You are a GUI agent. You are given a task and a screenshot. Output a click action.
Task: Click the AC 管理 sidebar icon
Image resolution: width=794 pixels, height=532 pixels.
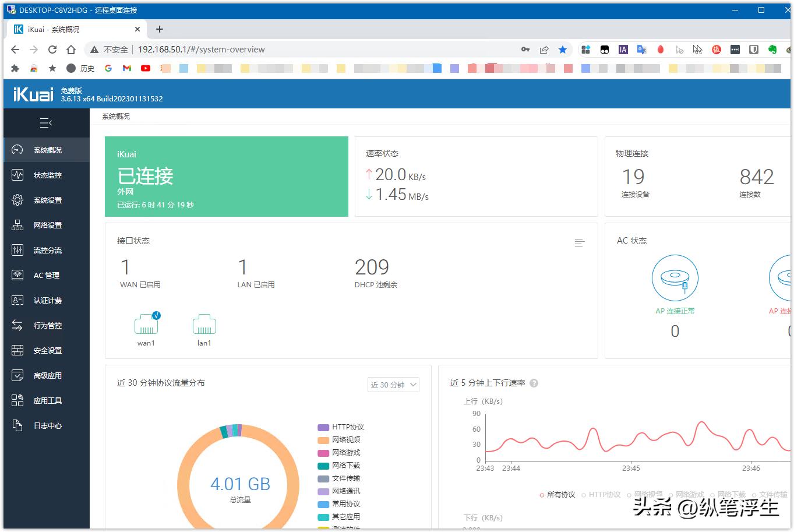pos(47,275)
